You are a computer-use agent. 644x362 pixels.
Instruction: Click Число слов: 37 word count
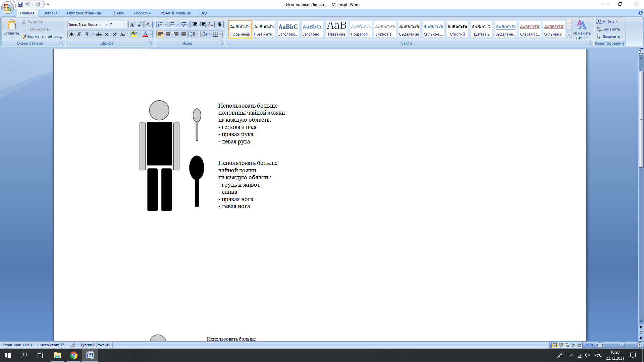click(51, 345)
